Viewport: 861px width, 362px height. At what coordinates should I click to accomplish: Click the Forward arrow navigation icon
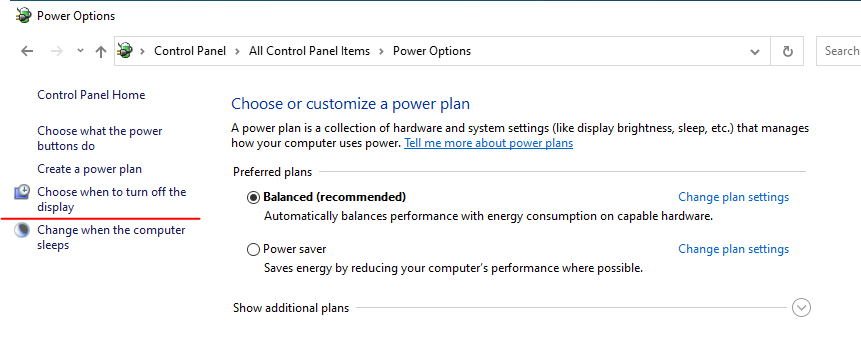56,51
